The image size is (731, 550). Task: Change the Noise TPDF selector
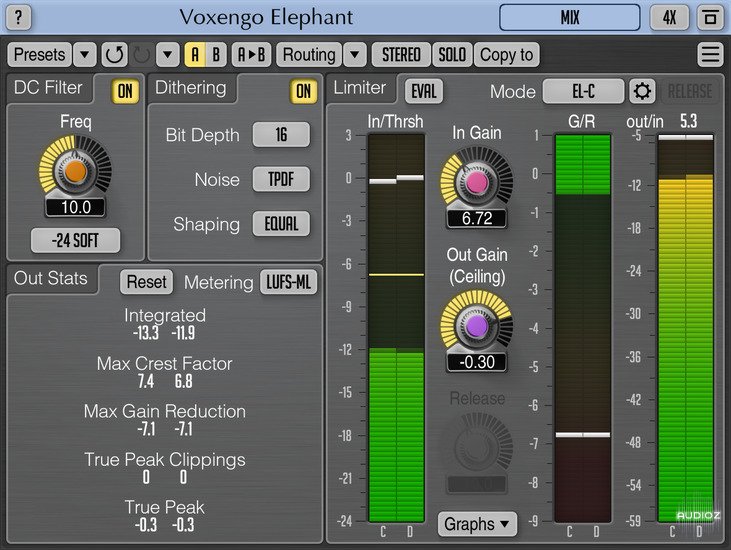pyautogui.click(x=281, y=179)
